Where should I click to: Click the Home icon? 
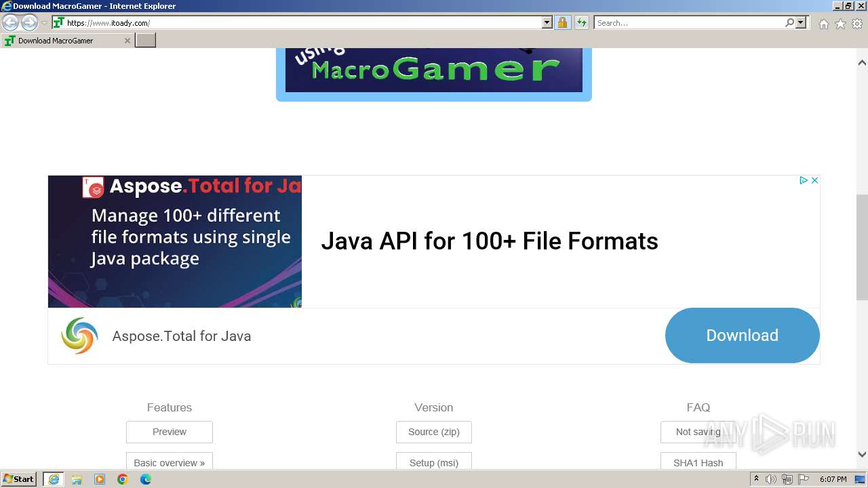click(x=823, y=24)
